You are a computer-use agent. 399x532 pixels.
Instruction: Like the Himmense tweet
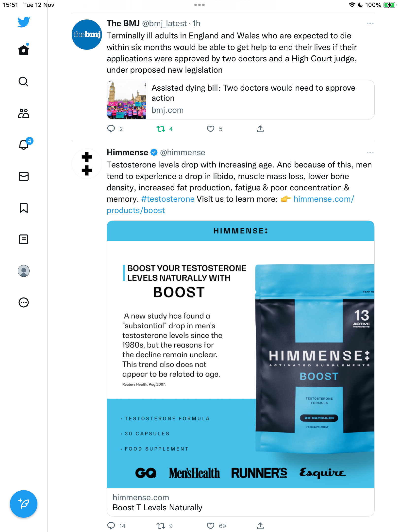(211, 526)
